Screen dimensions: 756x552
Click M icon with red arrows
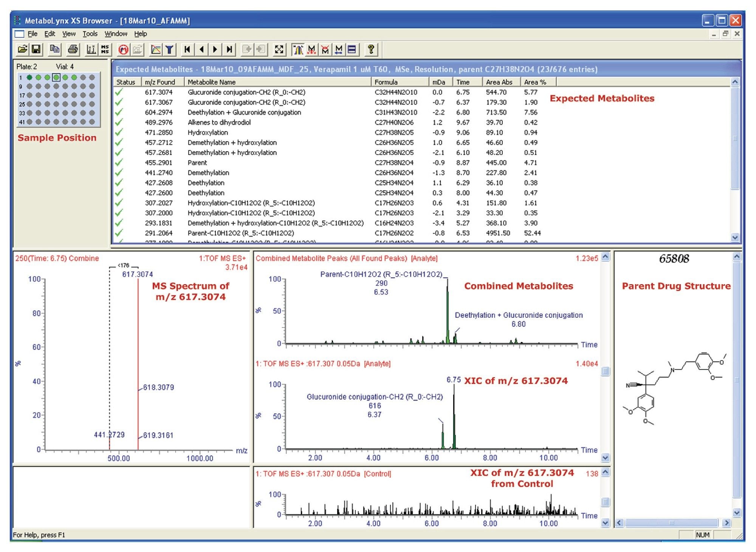click(x=311, y=49)
